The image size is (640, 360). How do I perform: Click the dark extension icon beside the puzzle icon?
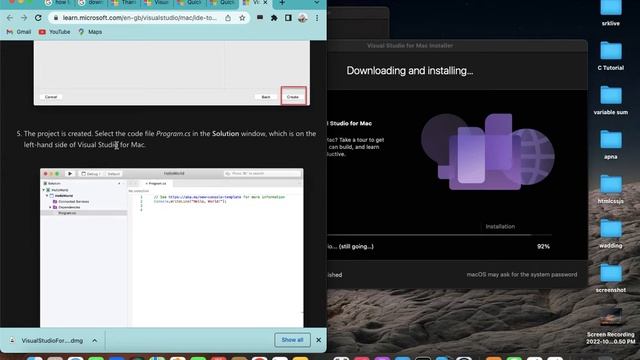(260, 18)
